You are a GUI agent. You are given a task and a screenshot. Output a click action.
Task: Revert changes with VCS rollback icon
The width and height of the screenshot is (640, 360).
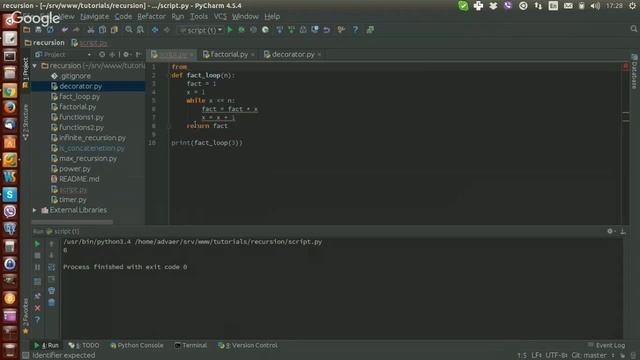pyautogui.click(x=327, y=30)
